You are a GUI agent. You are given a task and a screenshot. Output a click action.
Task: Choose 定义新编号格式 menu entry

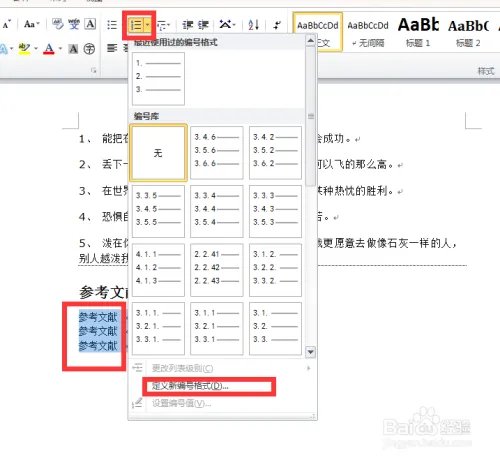pyautogui.click(x=190, y=386)
